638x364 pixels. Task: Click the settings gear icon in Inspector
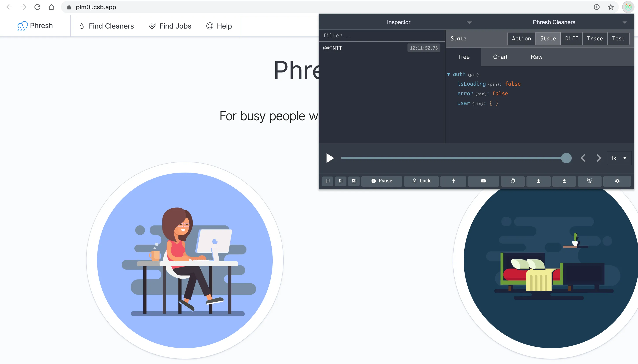point(617,180)
